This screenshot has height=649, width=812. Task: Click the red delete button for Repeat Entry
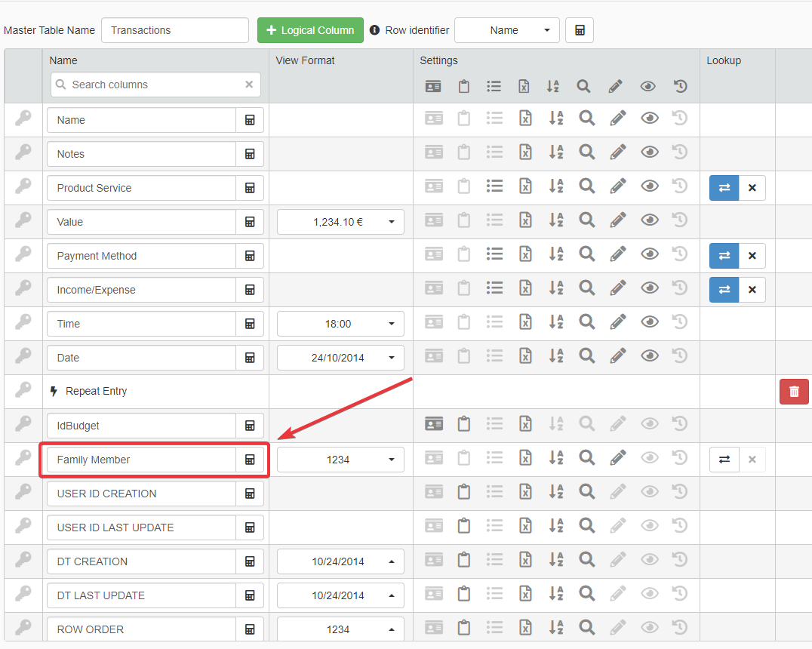[794, 392]
